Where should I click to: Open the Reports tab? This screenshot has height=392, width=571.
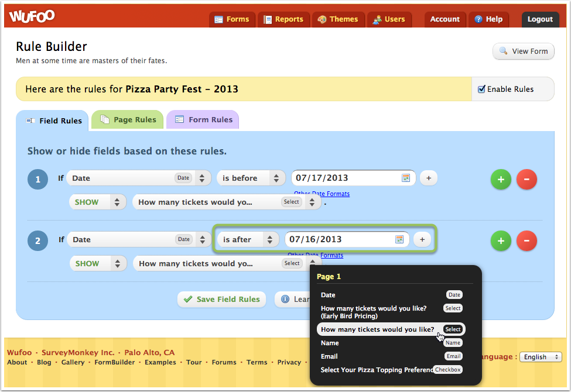point(283,19)
